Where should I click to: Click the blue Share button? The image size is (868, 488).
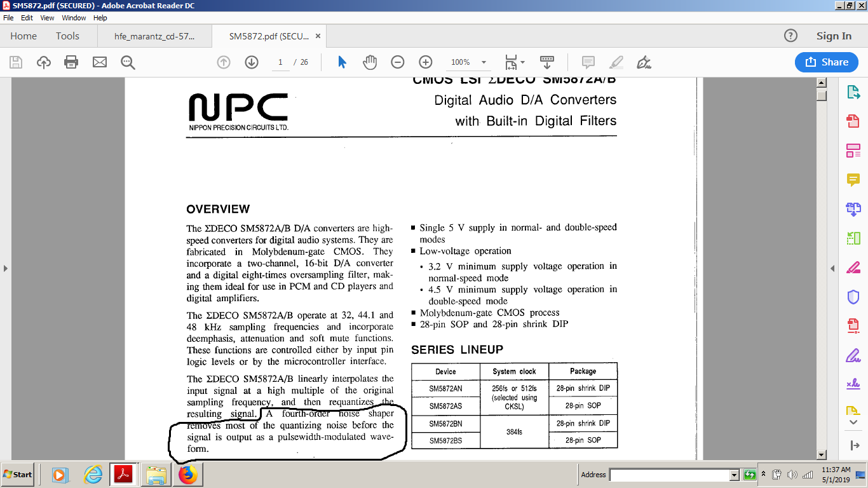(827, 62)
